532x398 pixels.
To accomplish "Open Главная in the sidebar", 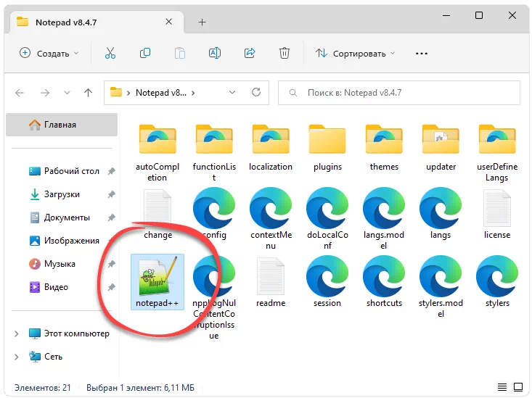I will tap(62, 125).
